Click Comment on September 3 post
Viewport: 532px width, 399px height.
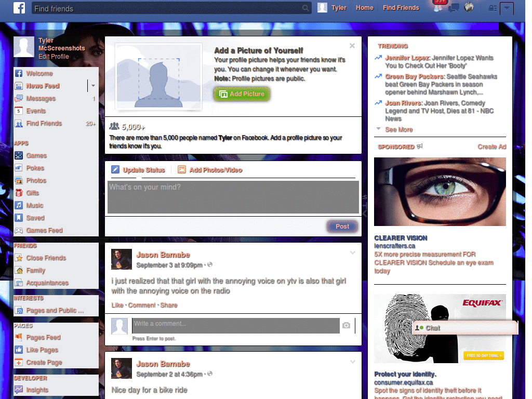tap(142, 305)
